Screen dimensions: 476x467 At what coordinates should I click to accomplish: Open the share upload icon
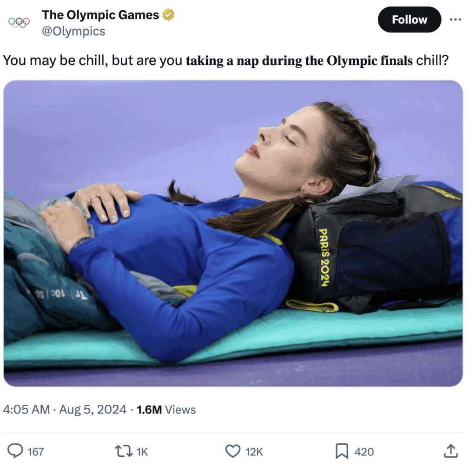(x=451, y=451)
